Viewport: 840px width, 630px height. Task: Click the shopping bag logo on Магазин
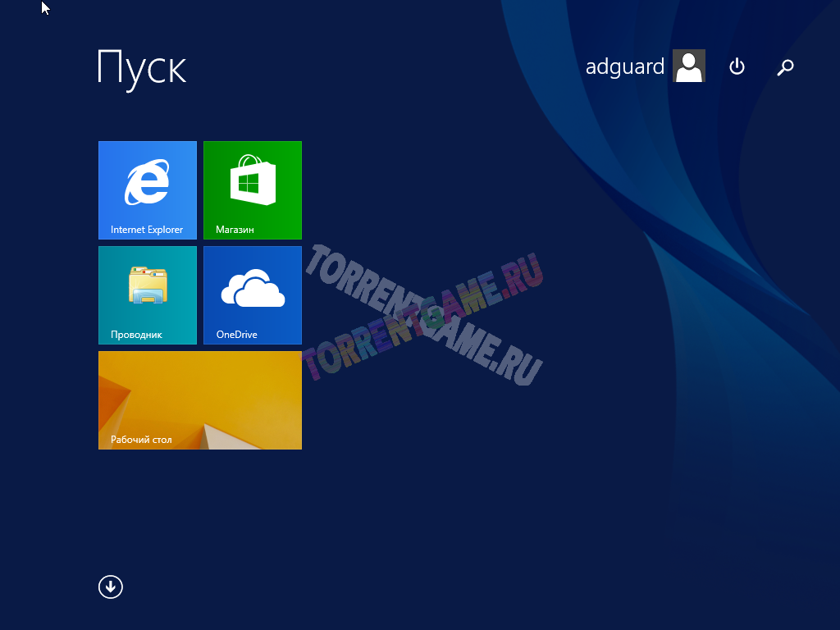point(253,181)
